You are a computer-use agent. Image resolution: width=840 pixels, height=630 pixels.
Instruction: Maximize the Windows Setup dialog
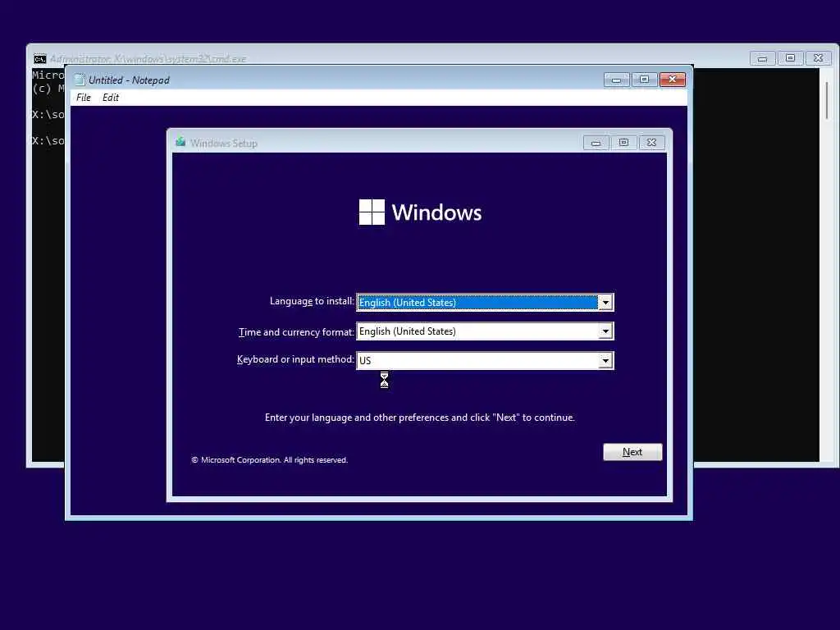[623, 143]
